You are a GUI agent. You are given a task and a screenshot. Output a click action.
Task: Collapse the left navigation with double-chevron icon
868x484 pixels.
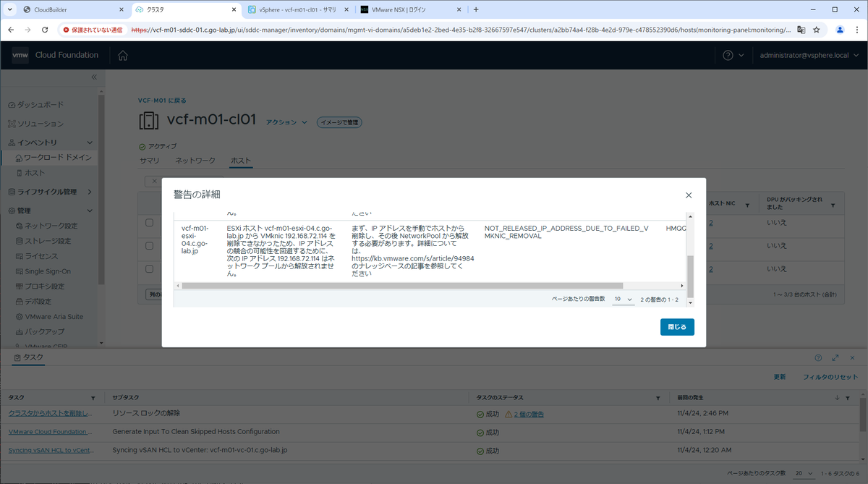(93, 77)
